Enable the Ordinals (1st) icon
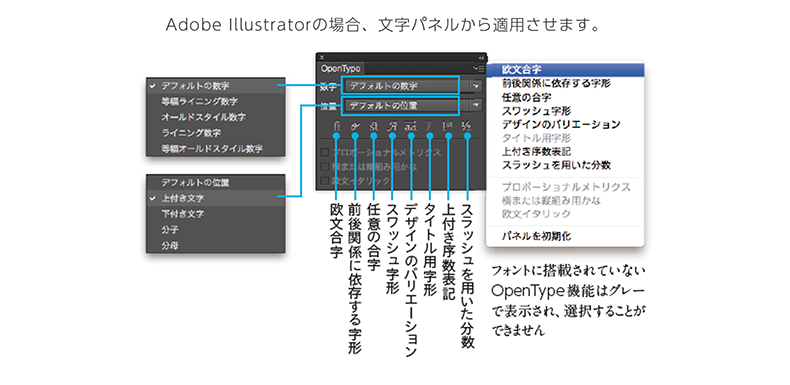 [448, 125]
